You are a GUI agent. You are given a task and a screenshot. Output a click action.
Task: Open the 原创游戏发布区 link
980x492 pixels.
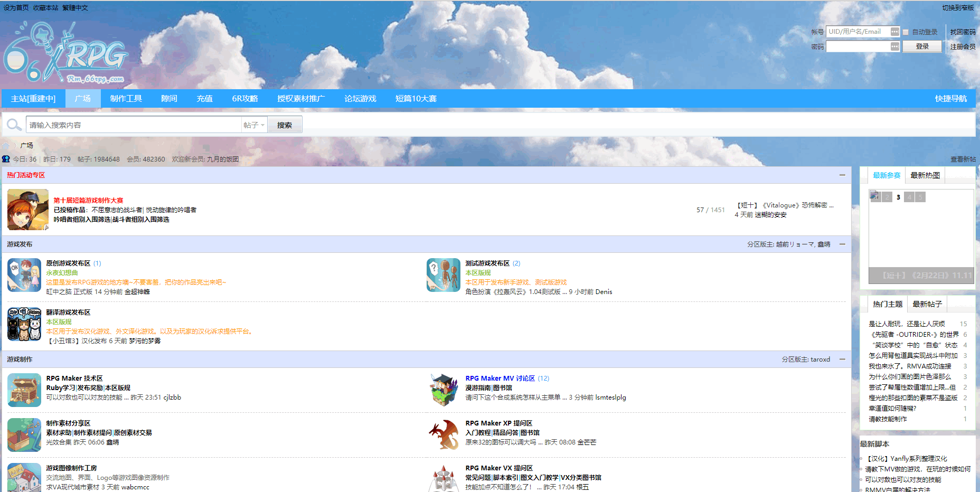[68, 263]
